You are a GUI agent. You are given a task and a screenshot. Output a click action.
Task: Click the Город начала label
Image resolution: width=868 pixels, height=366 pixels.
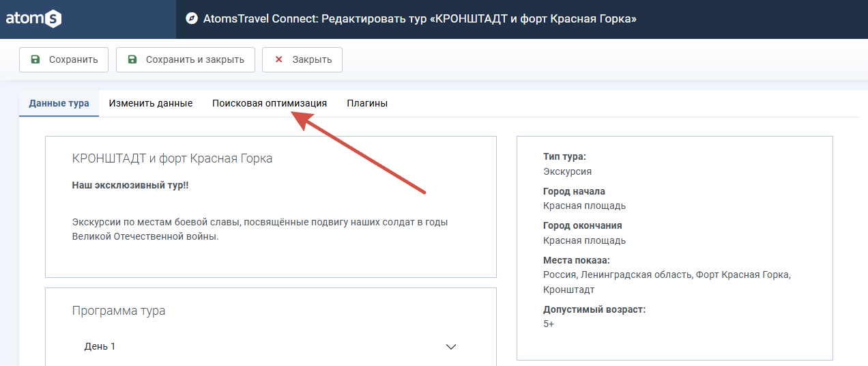click(574, 191)
